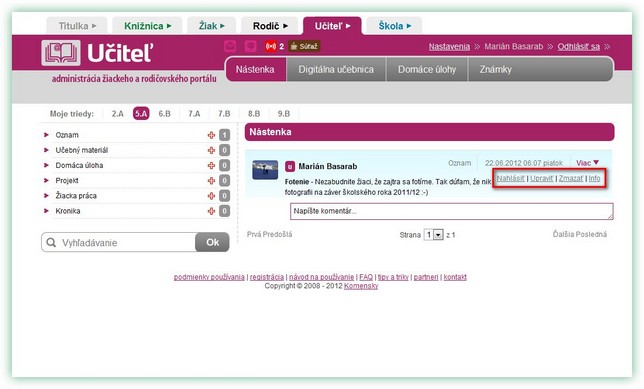The height and width of the screenshot is (389, 644).
Task: Expand the Žiacka práca category arrow
Action: (46, 196)
